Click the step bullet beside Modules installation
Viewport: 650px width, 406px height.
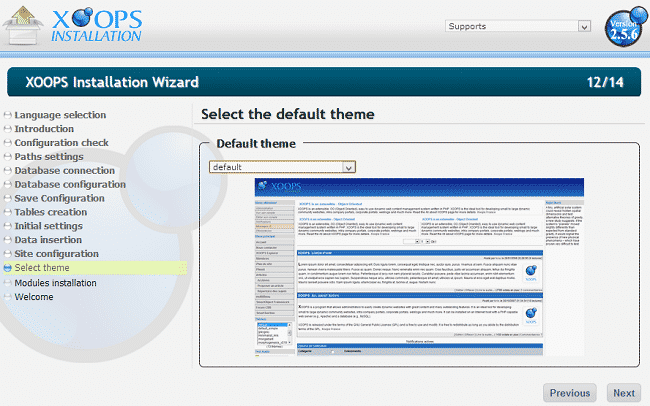7,283
